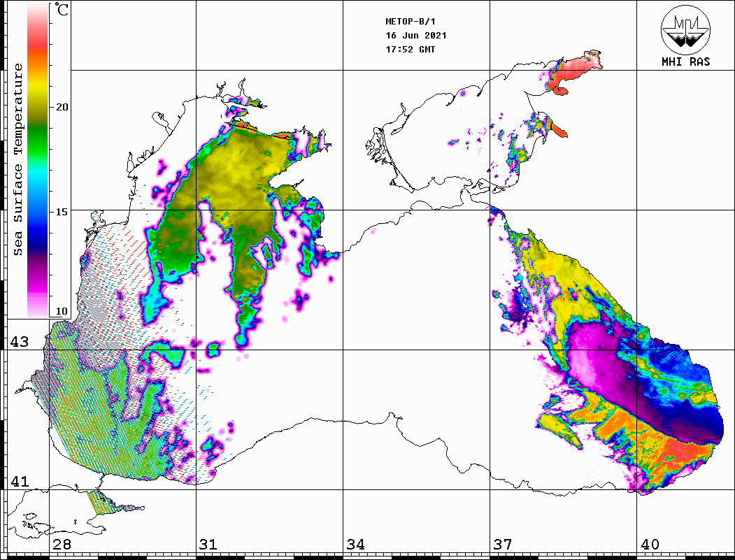Click longitude label '34'
This screenshot has height=560, width=735.
click(x=355, y=545)
